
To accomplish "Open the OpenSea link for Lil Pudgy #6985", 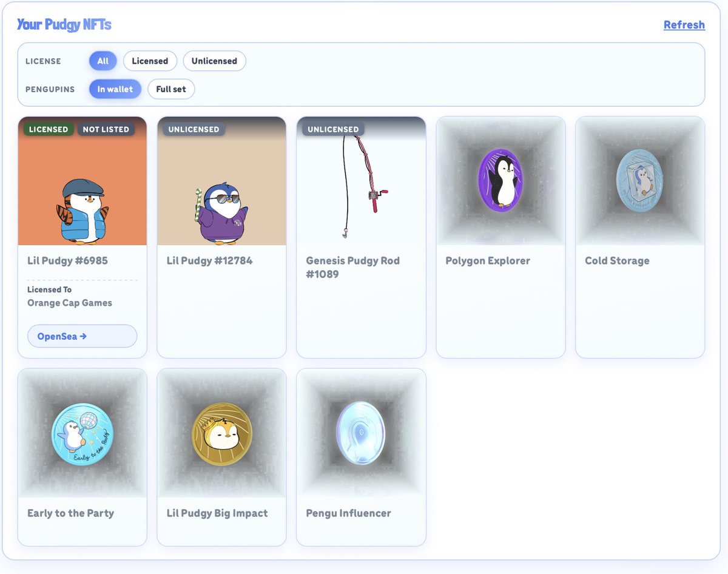I will (x=83, y=336).
